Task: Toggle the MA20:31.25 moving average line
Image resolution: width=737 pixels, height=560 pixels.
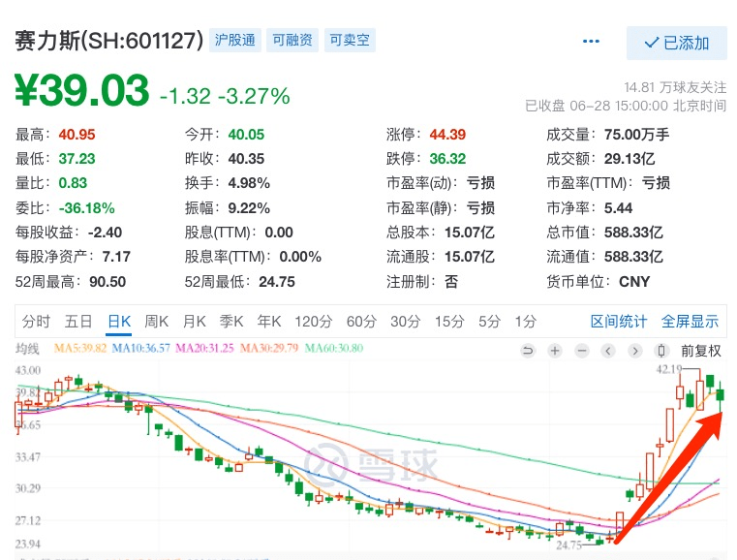Action: coord(204,349)
